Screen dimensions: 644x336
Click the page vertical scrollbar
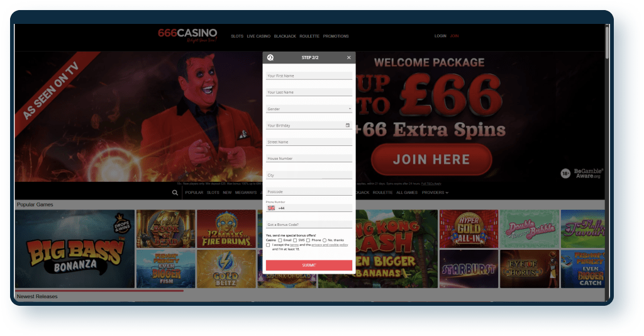pos(608,43)
